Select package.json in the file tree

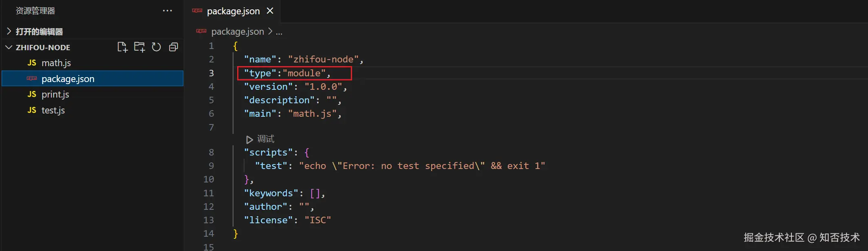68,79
